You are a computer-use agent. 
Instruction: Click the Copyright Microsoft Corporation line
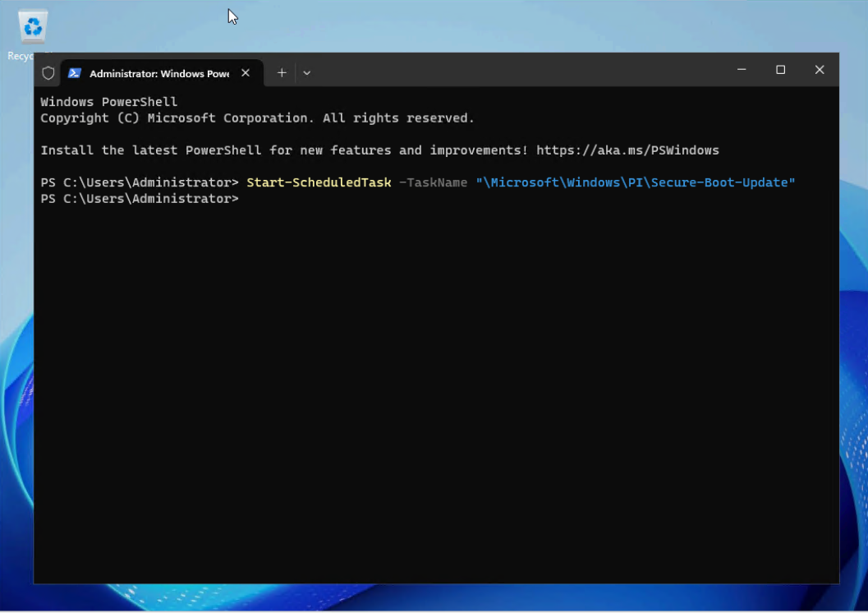[256, 118]
